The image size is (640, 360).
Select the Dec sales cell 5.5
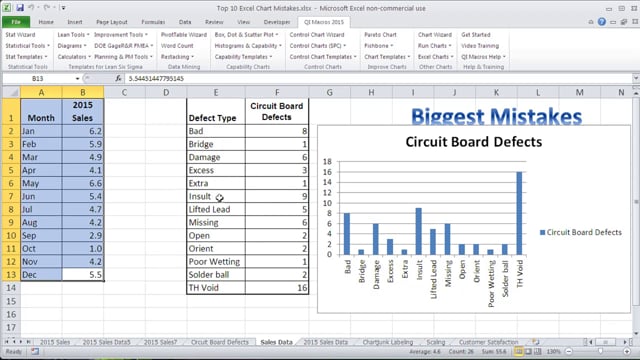pos(83,275)
